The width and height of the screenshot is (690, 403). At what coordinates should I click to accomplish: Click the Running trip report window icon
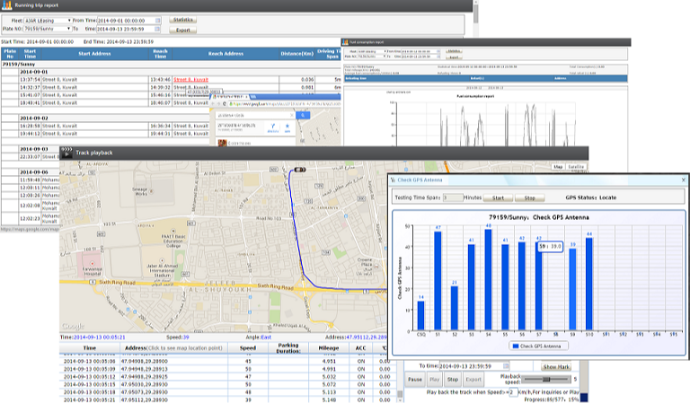tap(6, 5)
